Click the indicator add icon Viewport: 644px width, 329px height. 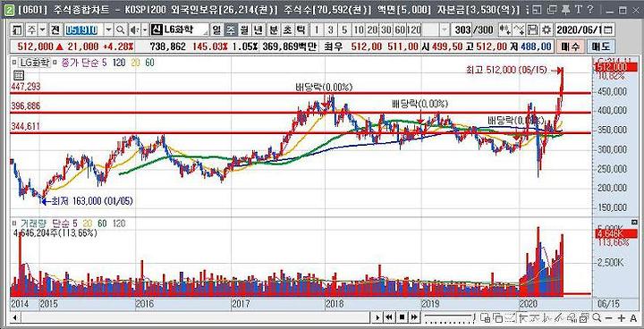tap(572, 317)
